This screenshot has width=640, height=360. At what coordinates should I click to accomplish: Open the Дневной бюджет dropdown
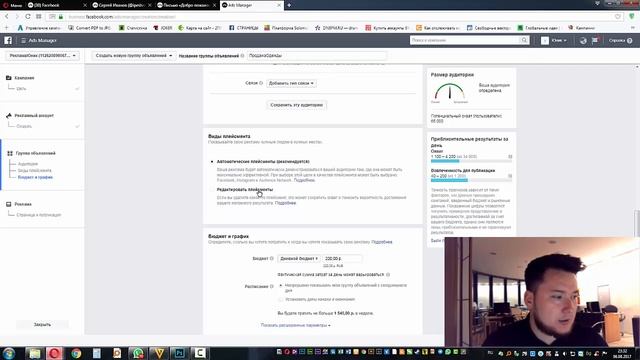coord(299,259)
